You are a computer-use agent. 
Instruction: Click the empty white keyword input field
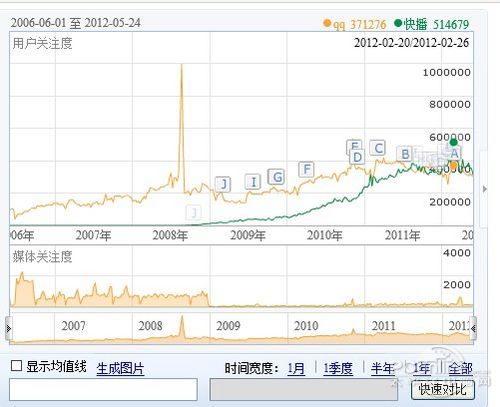(x=103, y=389)
